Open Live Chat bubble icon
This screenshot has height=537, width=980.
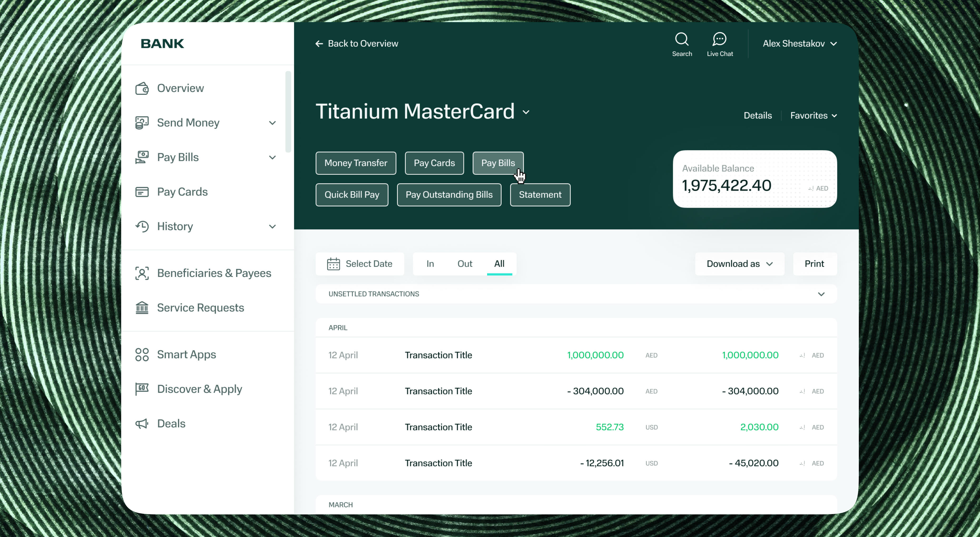pos(719,39)
